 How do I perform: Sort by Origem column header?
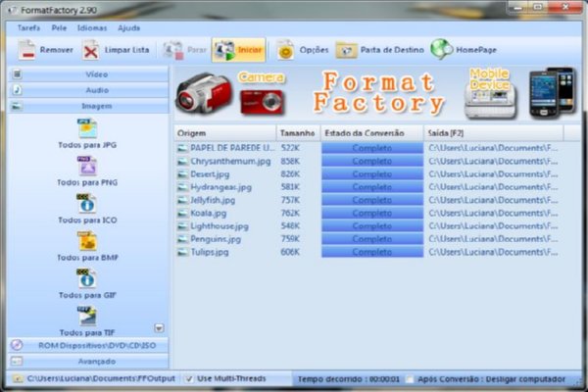(225, 133)
